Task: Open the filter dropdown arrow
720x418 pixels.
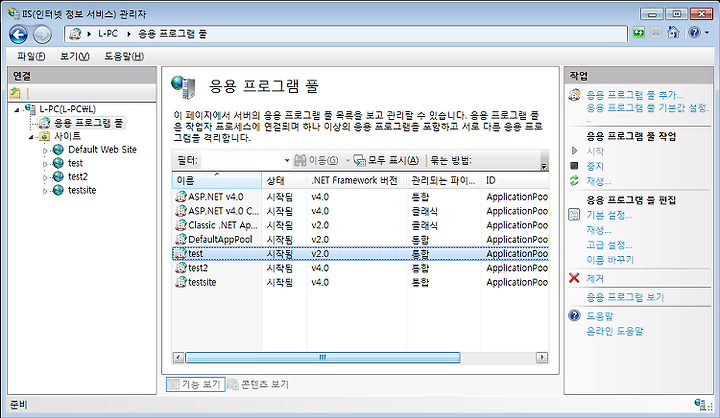Action: 287,160
